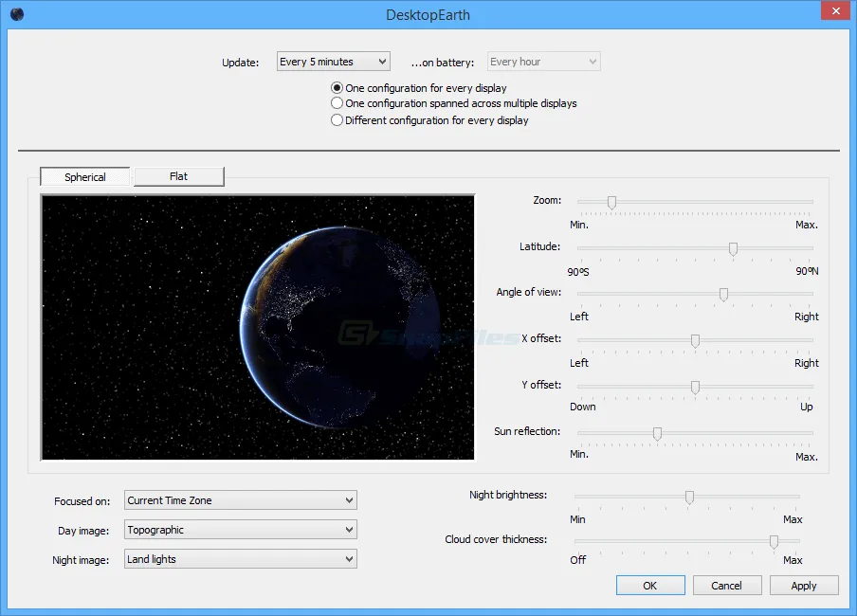
Task: Close the DesktopEarth window
Action: (836, 11)
